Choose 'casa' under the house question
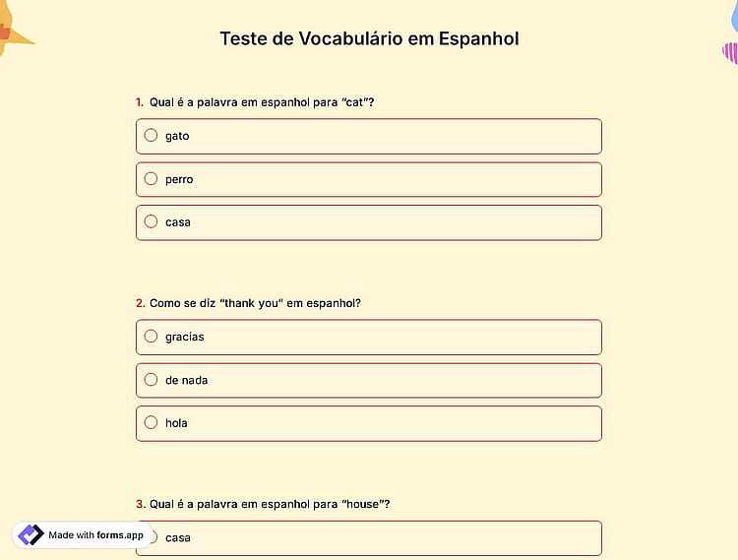This screenshot has height=560, width=738. tap(369, 538)
